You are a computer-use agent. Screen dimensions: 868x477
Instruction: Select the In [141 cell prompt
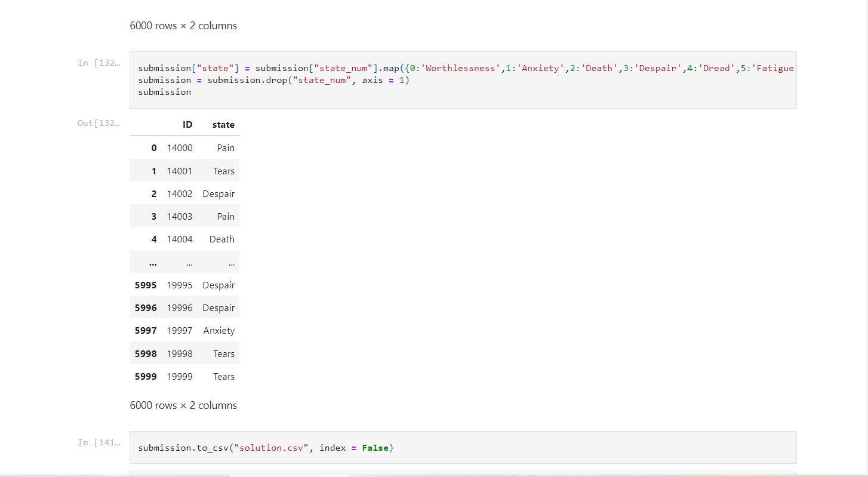99,442
